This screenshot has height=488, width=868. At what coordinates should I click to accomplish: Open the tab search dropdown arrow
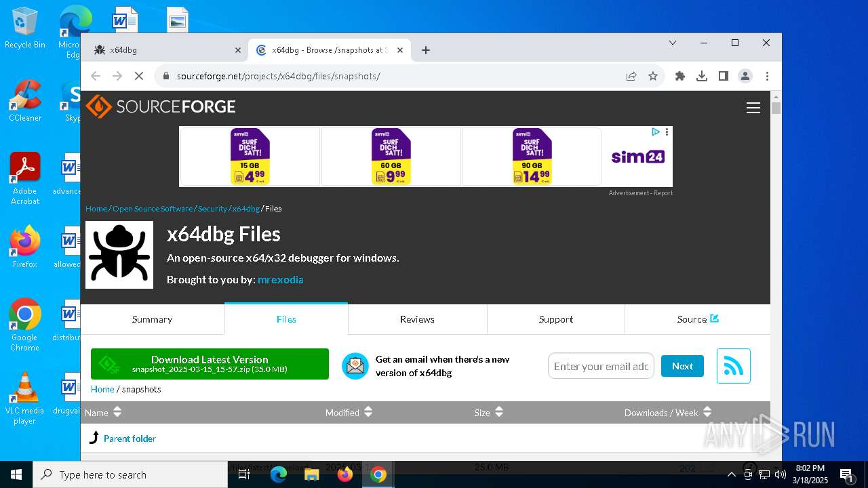tap(673, 43)
